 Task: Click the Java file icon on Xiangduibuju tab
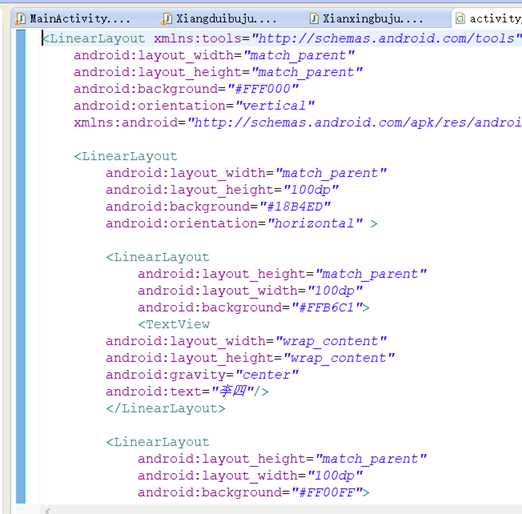167,19
